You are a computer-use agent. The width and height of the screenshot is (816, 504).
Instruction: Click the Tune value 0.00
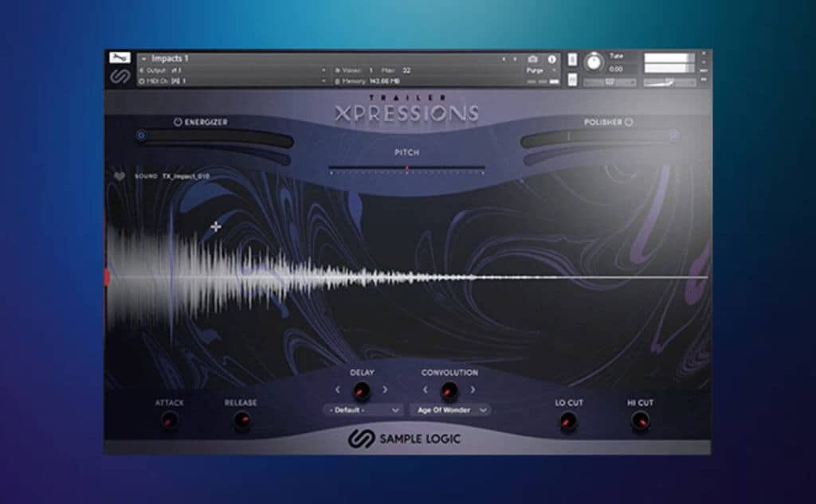coord(616,69)
